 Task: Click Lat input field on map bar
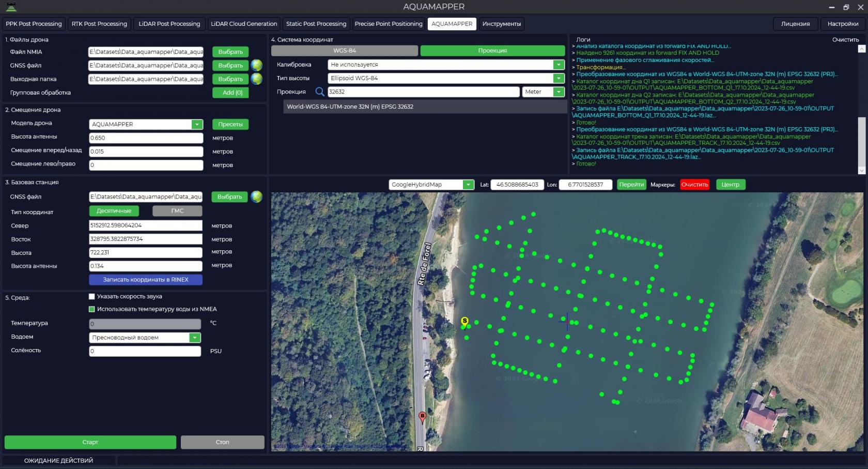517,185
